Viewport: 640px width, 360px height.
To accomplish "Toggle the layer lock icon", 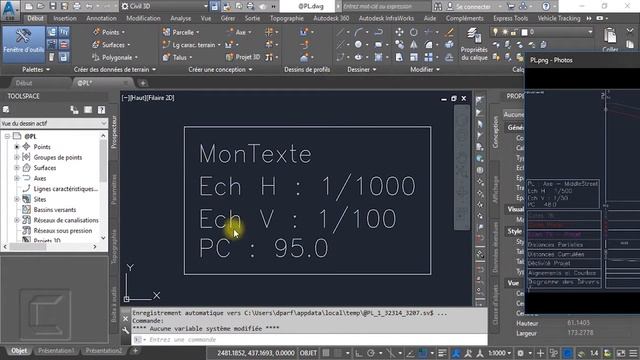I will [x=514, y=32].
